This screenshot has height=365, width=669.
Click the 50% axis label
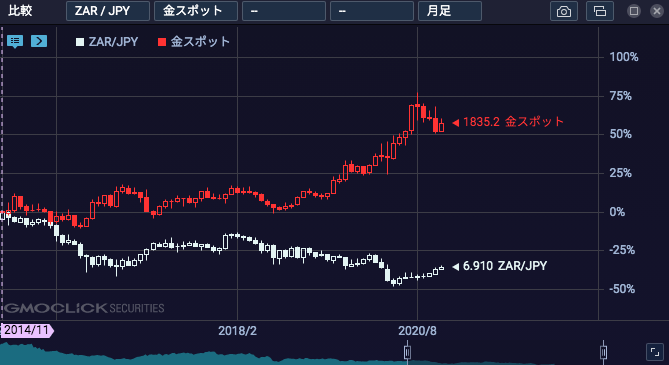[x=621, y=134]
